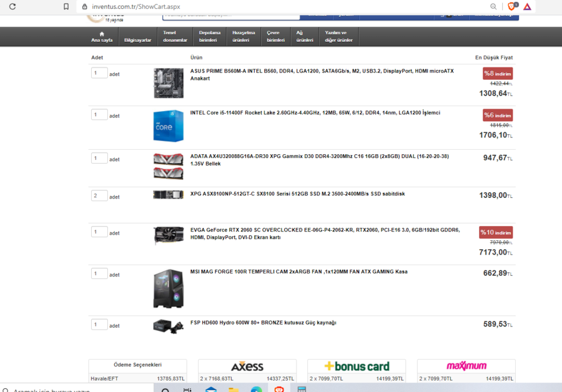Screen dimensions: 562x392
Task: Open XPG ASX8100NP-512GT-C SSD product link
Action: pos(297,194)
